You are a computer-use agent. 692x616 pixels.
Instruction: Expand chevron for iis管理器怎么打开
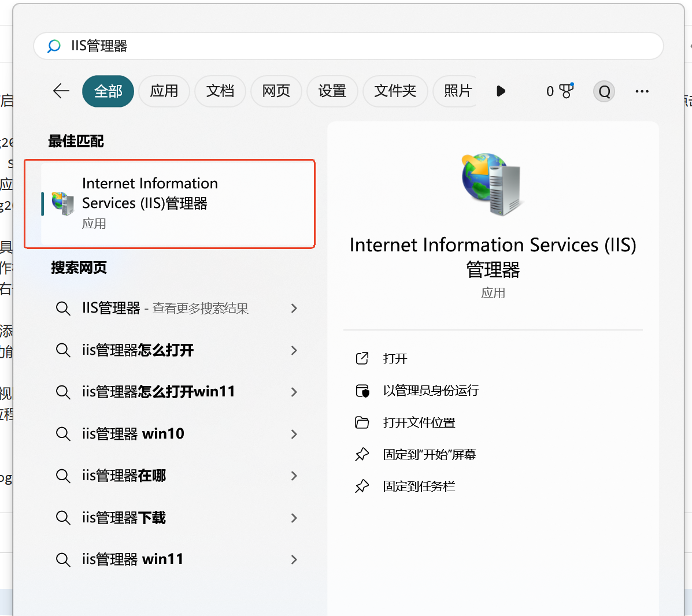(294, 350)
